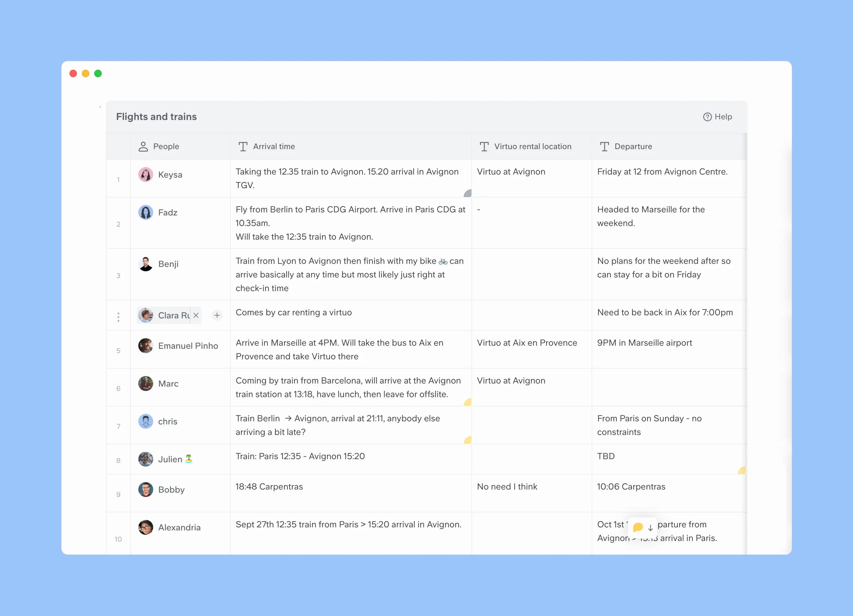Select cell '10:06 Carpentras'
Image resolution: width=853 pixels, height=616 pixels.
click(x=669, y=494)
